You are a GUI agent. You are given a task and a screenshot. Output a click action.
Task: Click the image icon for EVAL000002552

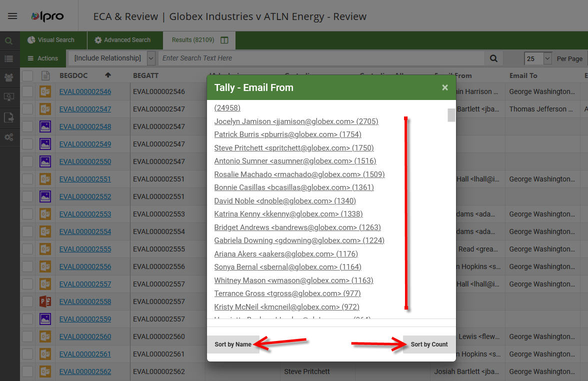[45, 196]
